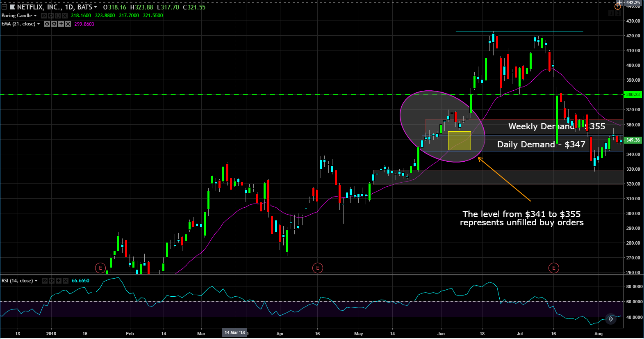Remove the Boring Candle indicator
This screenshot has width=644, height=339.
[65, 16]
